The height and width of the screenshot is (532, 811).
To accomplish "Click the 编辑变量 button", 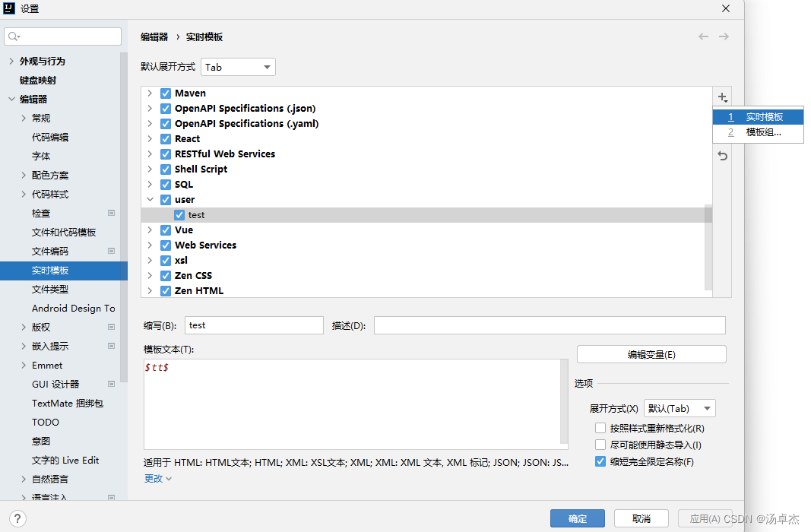I will pyautogui.click(x=651, y=354).
